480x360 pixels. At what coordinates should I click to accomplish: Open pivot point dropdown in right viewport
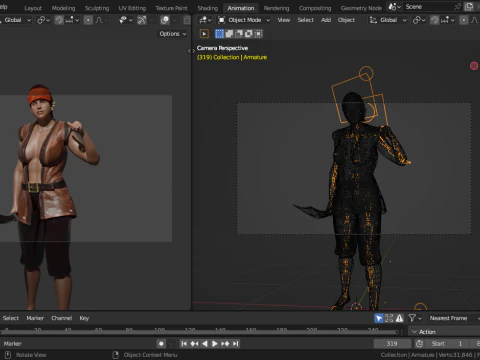tap(418, 20)
